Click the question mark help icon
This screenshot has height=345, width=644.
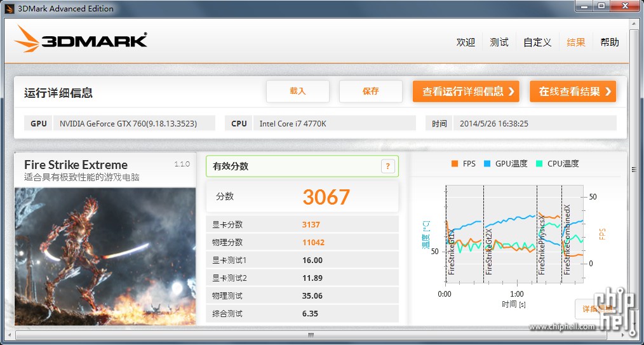tap(387, 166)
